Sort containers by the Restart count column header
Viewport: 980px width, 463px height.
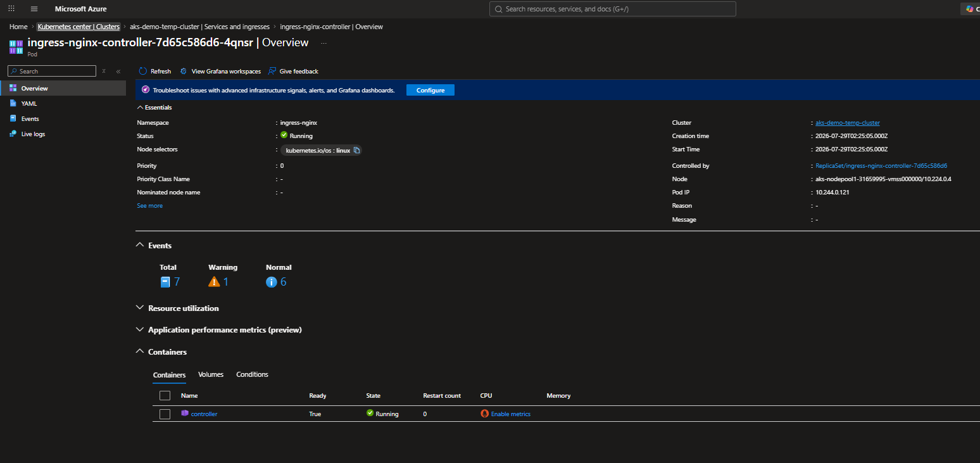(x=442, y=396)
